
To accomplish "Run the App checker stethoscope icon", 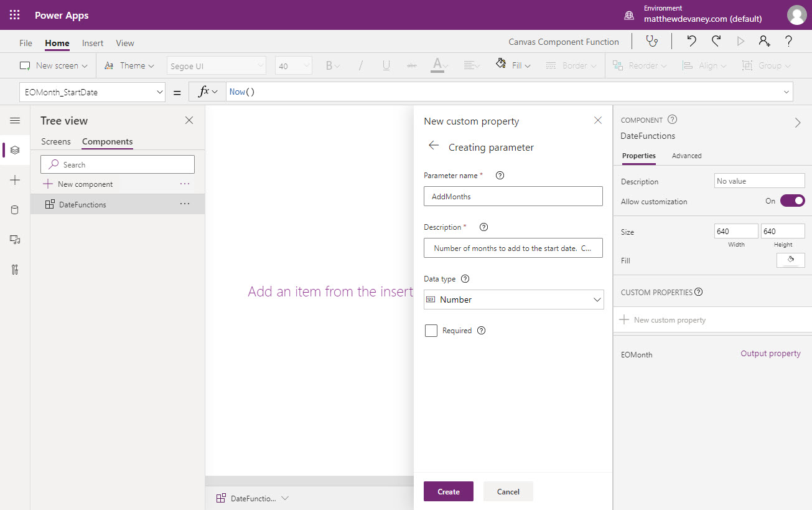I will (x=651, y=41).
